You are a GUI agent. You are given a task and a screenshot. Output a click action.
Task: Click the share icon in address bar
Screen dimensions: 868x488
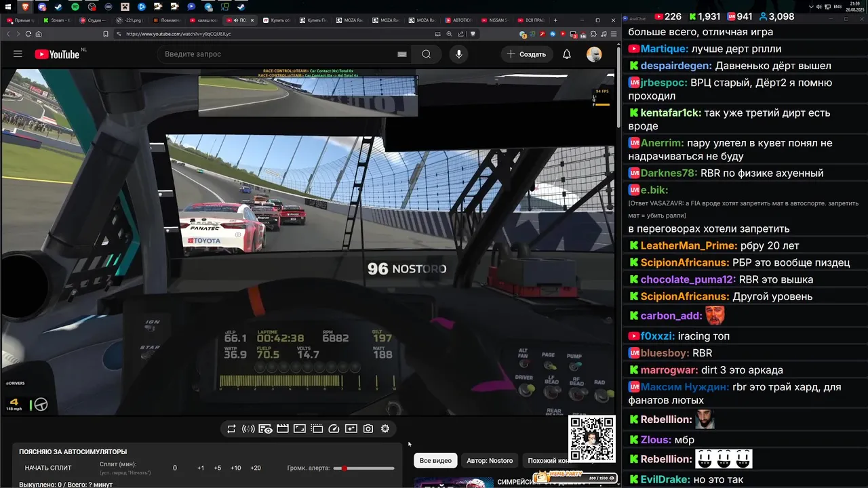(x=461, y=34)
